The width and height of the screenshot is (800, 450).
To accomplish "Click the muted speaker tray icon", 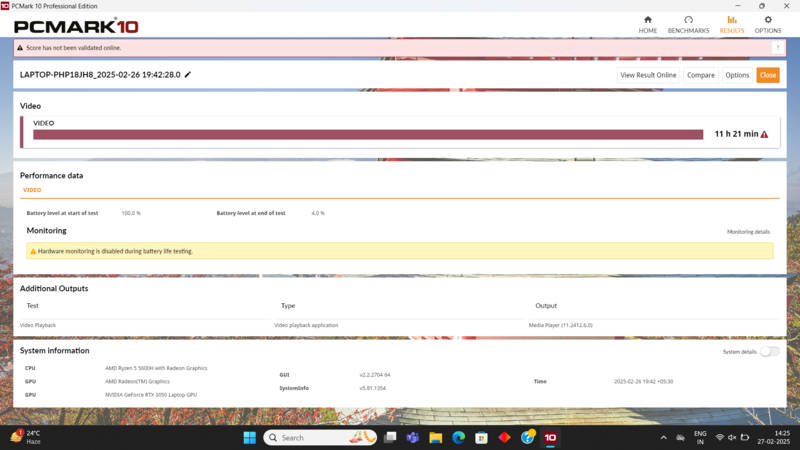I will point(732,437).
